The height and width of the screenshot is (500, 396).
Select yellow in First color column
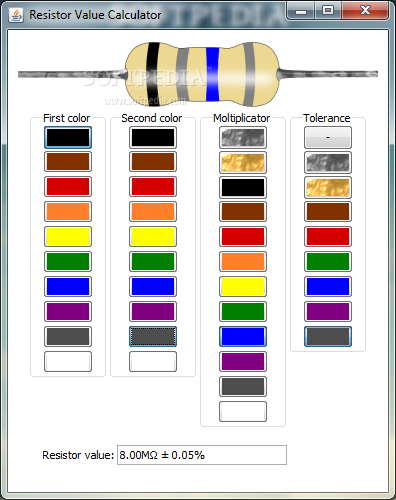[68, 237]
